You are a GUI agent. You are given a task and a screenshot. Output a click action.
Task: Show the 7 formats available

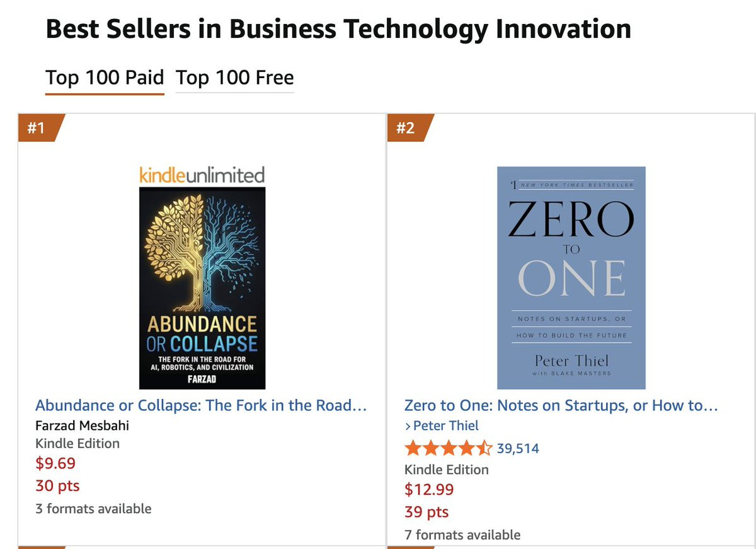pos(462,535)
